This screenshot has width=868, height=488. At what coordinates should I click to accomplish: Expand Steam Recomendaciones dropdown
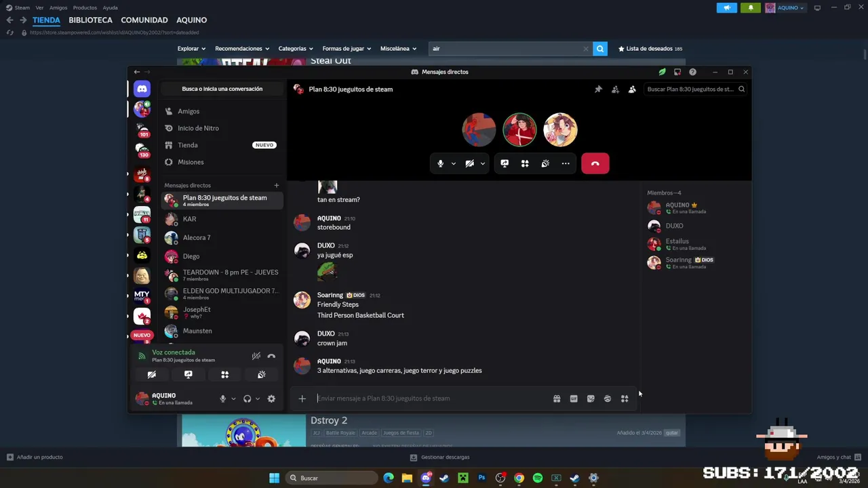click(242, 49)
